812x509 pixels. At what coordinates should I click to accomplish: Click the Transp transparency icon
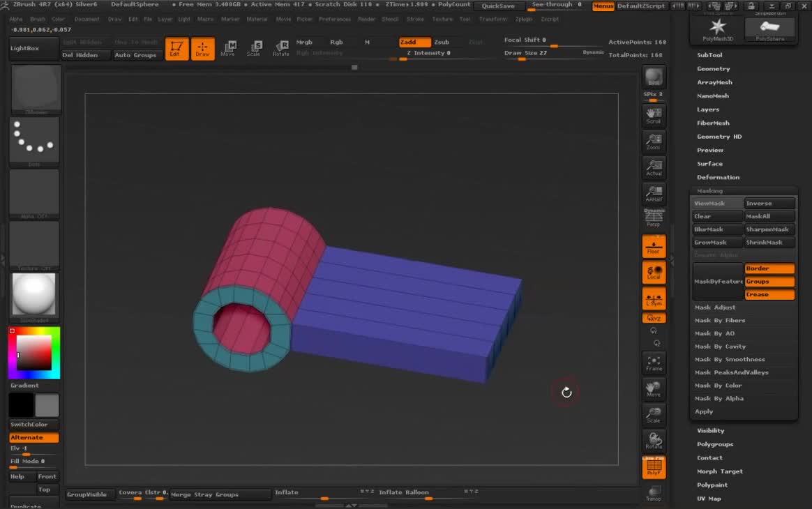point(654,493)
